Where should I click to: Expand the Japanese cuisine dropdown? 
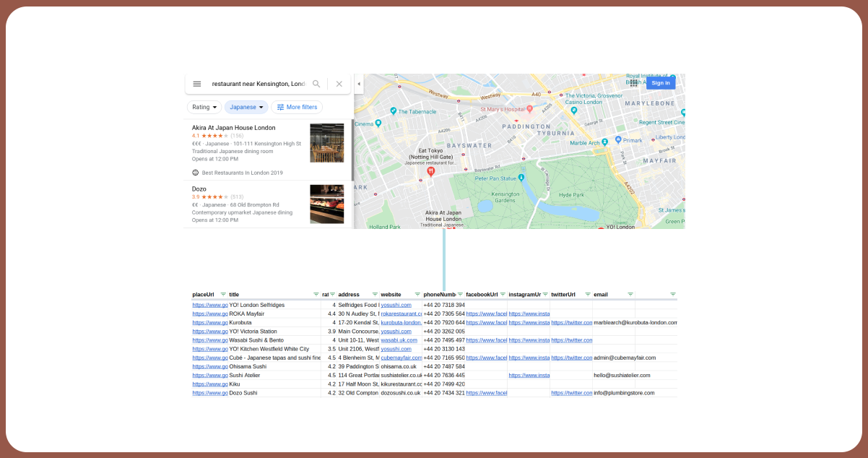[246, 107]
